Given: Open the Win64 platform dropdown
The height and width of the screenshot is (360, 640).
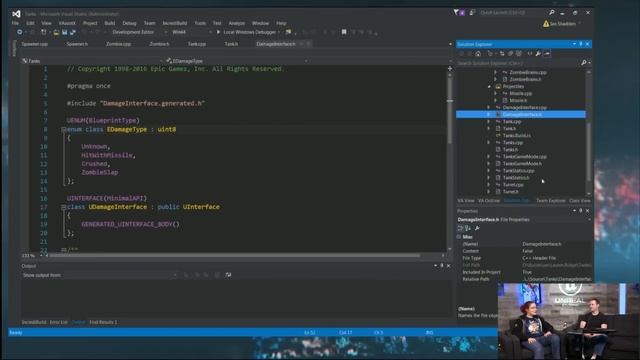Looking at the screenshot, I should [191, 32].
